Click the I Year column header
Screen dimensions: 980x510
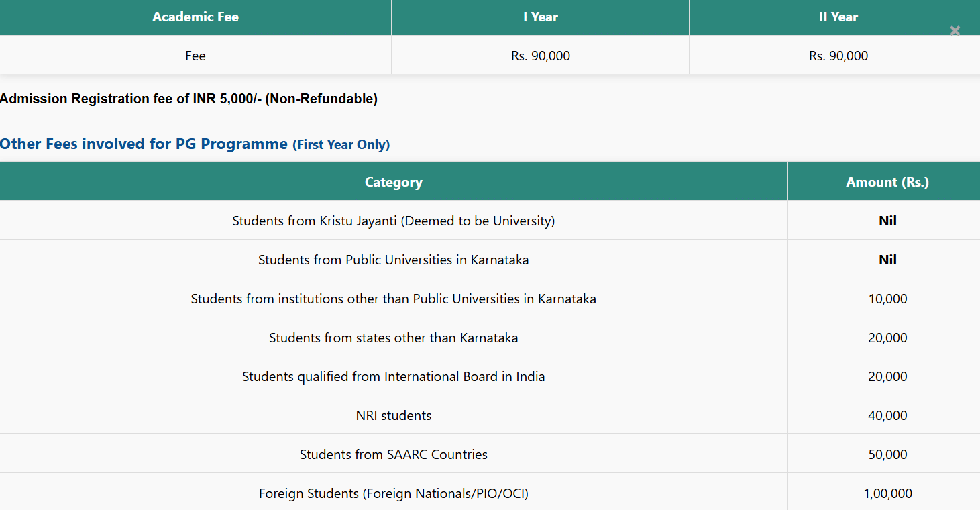[540, 17]
